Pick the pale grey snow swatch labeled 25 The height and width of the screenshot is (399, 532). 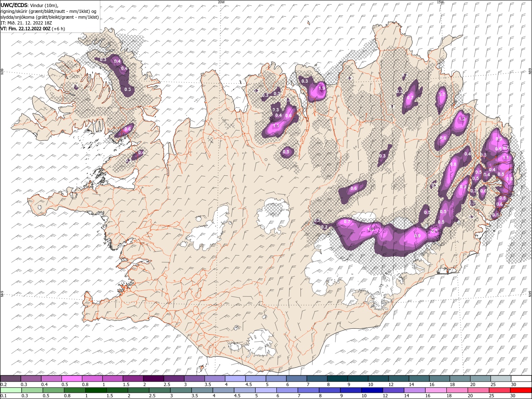point(501,379)
